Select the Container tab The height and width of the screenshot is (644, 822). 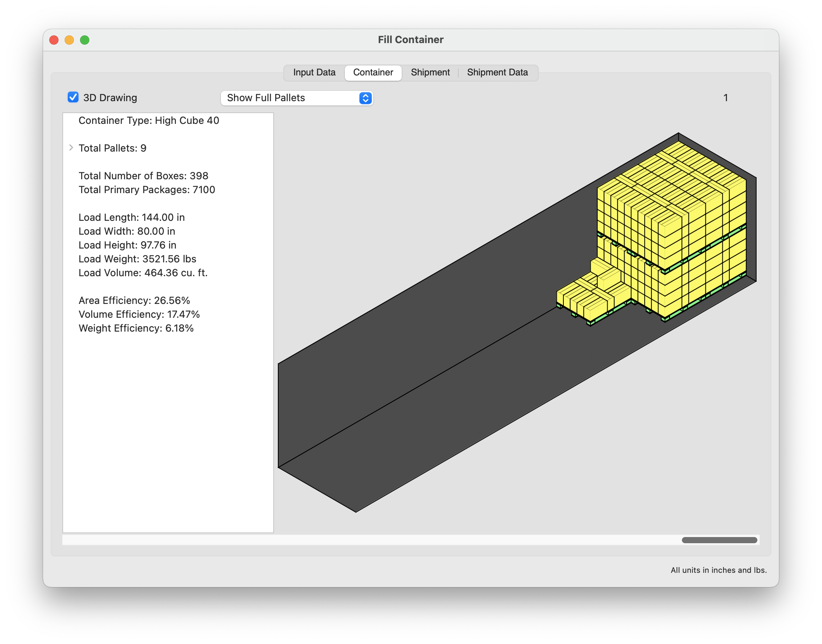coord(373,72)
